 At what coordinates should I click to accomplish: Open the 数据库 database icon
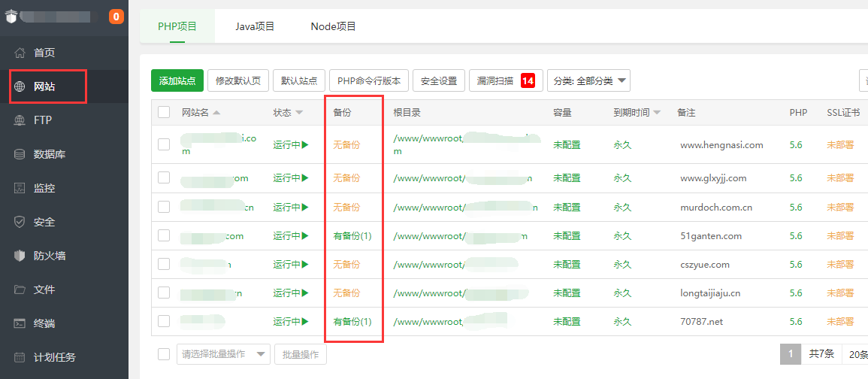click(20, 154)
